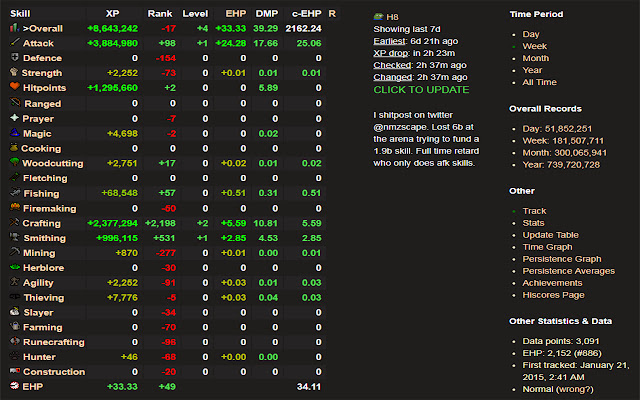Click the Fishing skill icon
640x400 pixels.
coord(13,193)
